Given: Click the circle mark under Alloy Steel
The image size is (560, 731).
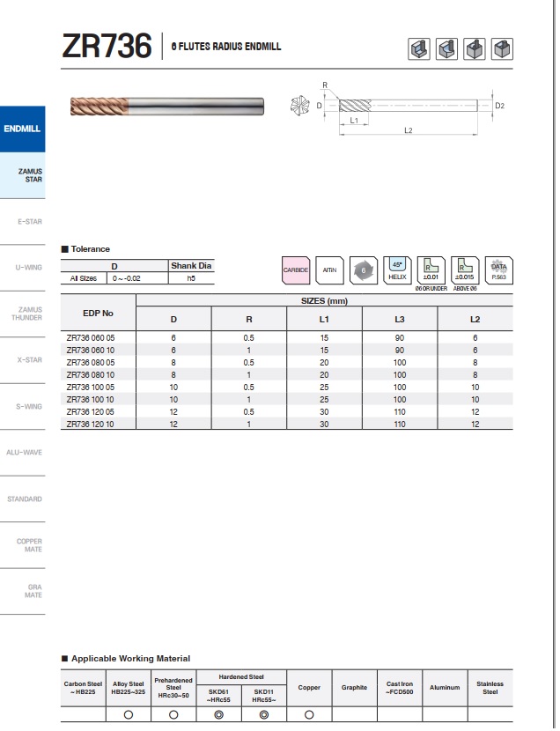Looking at the screenshot, I should click(x=129, y=714).
